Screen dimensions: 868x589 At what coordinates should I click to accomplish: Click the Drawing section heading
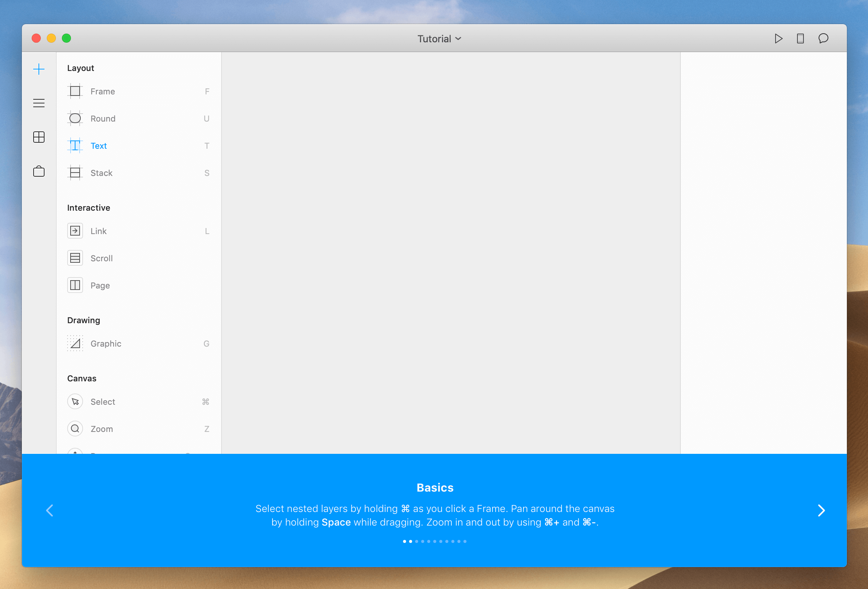click(x=83, y=321)
